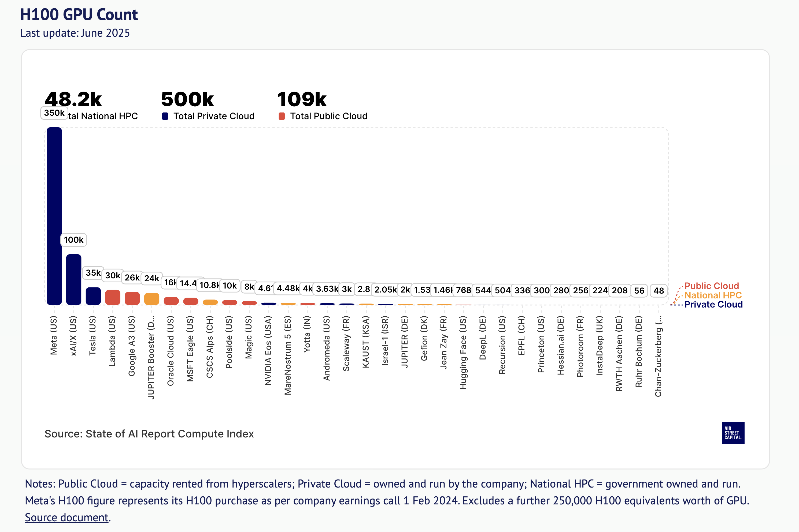Open the Source document link

(x=66, y=518)
